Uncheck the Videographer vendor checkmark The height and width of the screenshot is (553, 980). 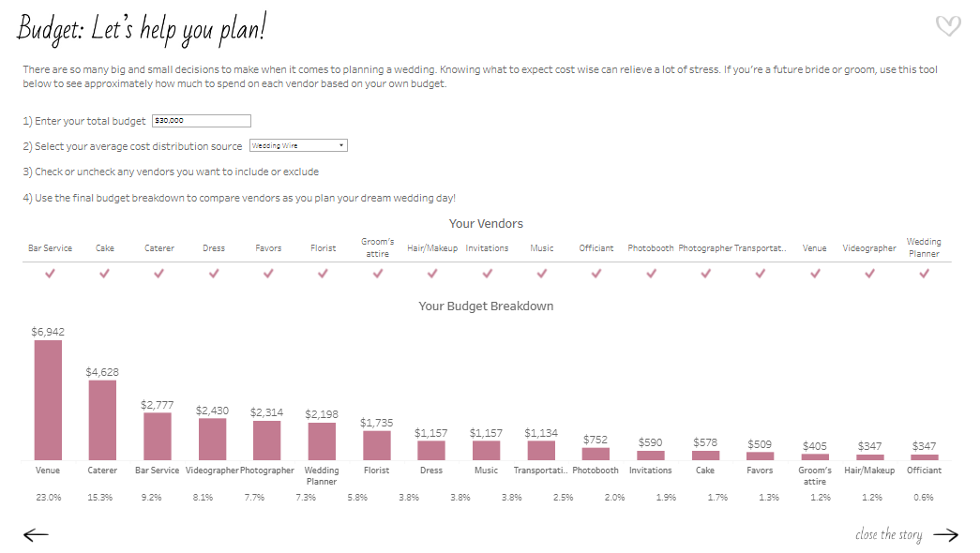pyautogui.click(x=869, y=274)
